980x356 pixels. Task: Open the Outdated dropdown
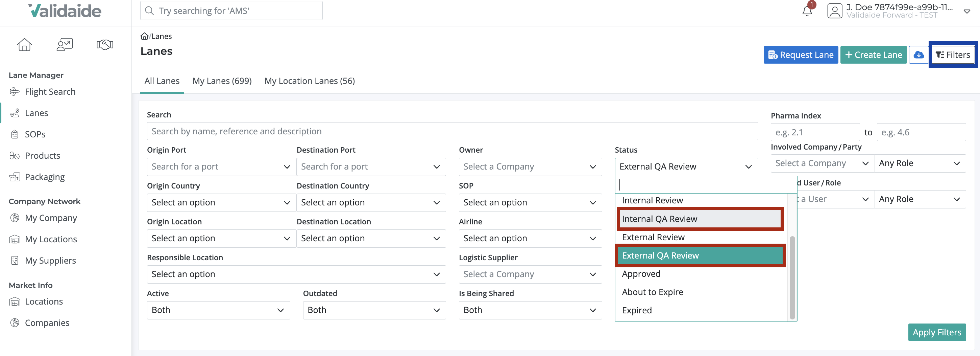(x=374, y=310)
